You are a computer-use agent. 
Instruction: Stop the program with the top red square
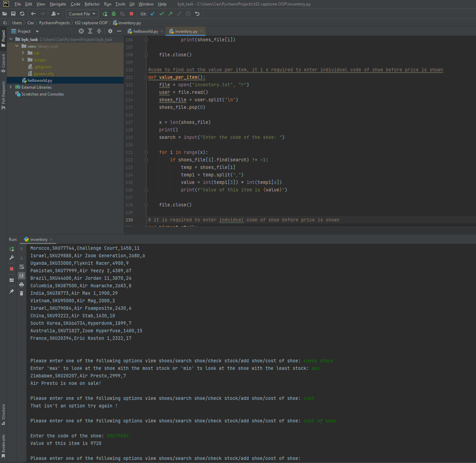pos(131,14)
